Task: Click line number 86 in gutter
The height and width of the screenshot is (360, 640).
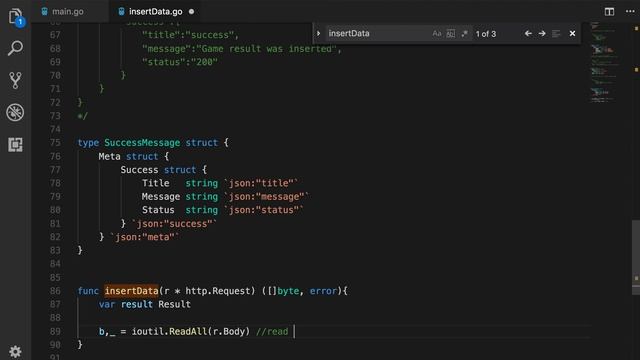Action: 55,291
